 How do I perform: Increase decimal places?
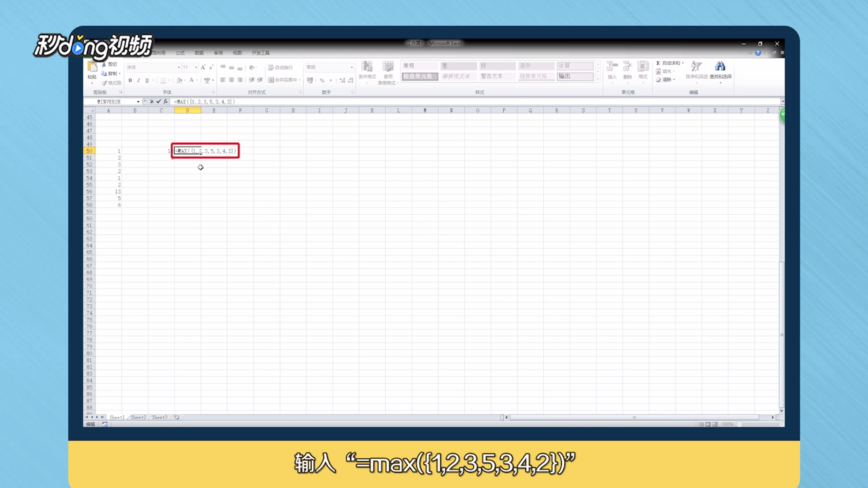pyautogui.click(x=342, y=80)
